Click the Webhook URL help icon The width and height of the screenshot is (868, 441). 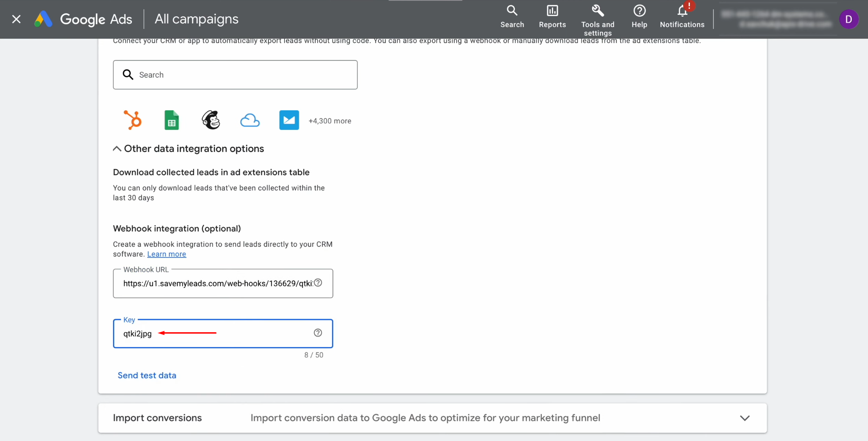[x=318, y=283]
